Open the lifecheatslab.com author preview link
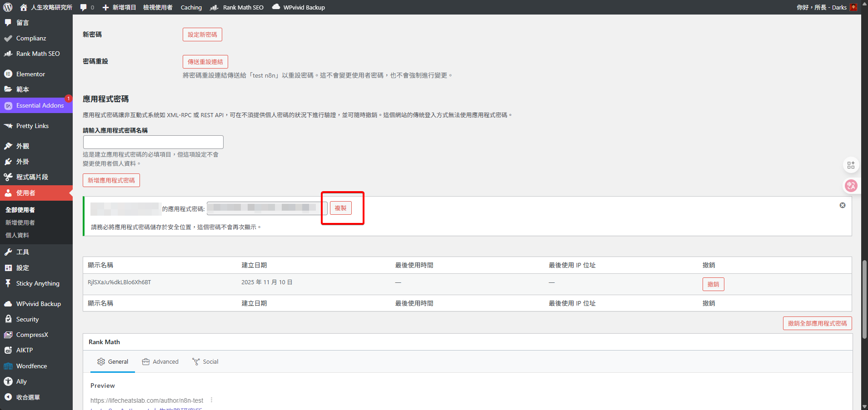The image size is (868, 410). [147, 400]
